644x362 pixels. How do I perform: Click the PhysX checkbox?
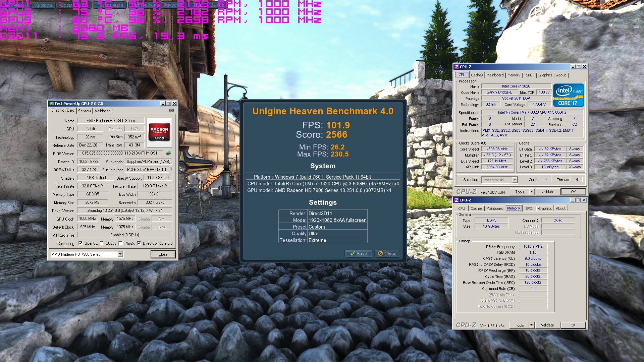tap(121, 243)
